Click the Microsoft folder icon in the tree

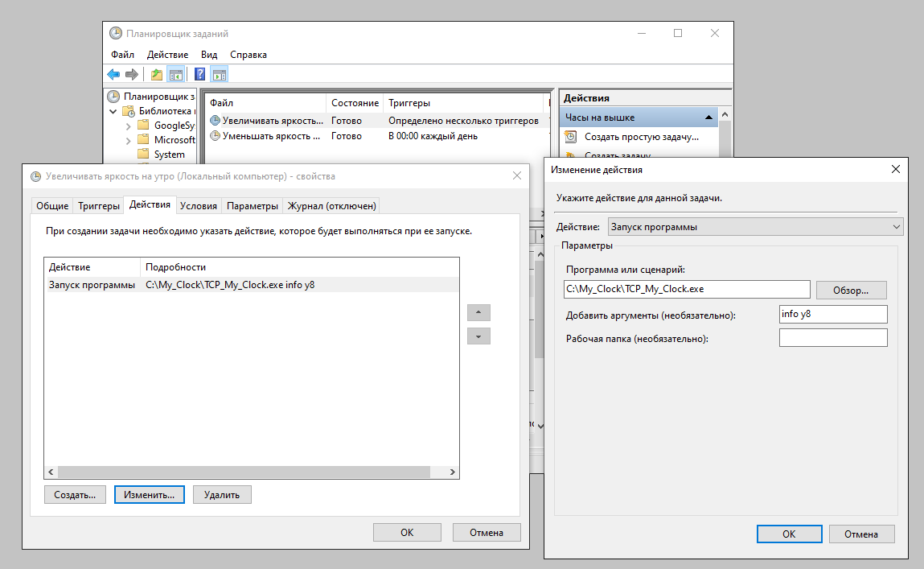pyautogui.click(x=143, y=139)
